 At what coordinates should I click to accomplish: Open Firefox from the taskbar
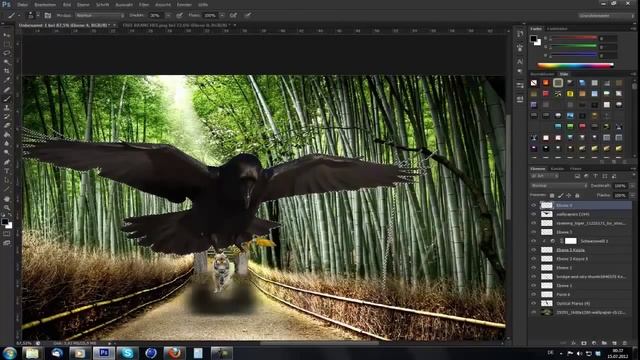(174, 353)
